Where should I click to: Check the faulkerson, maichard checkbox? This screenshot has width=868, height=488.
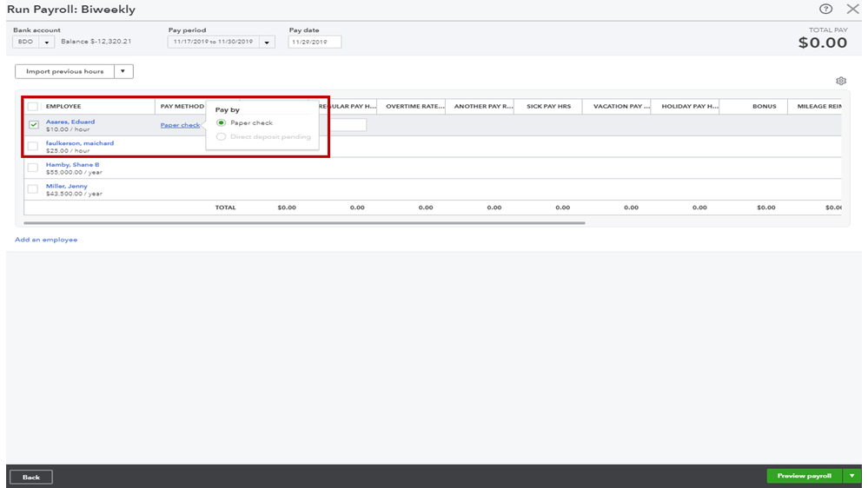[x=33, y=146]
